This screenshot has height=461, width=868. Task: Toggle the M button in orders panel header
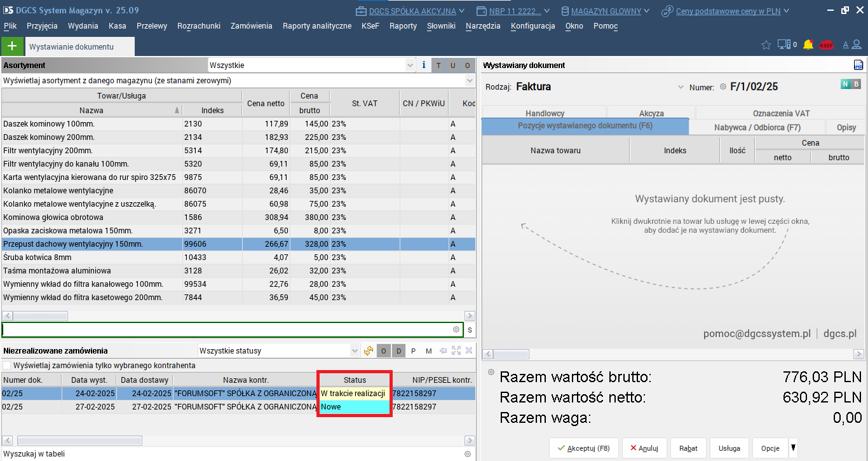pos(428,351)
